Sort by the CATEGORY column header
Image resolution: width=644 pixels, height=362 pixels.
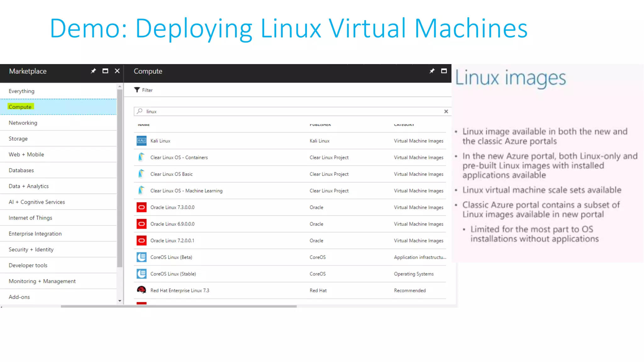pyautogui.click(x=404, y=125)
